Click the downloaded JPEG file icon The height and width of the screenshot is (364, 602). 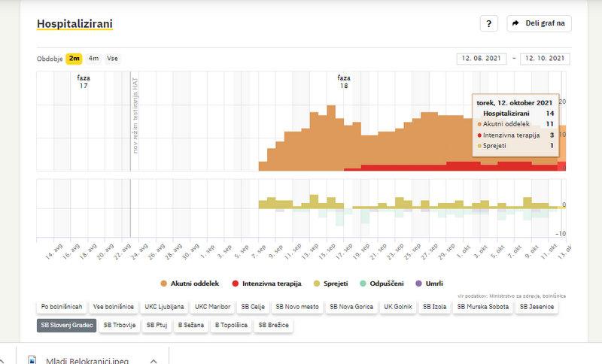(32, 360)
